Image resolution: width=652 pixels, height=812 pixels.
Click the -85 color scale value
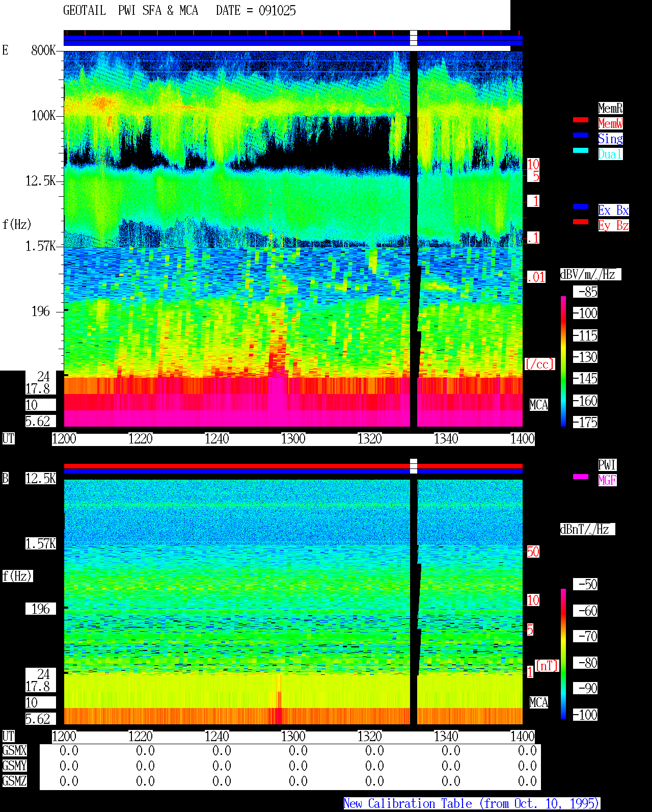click(x=585, y=292)
